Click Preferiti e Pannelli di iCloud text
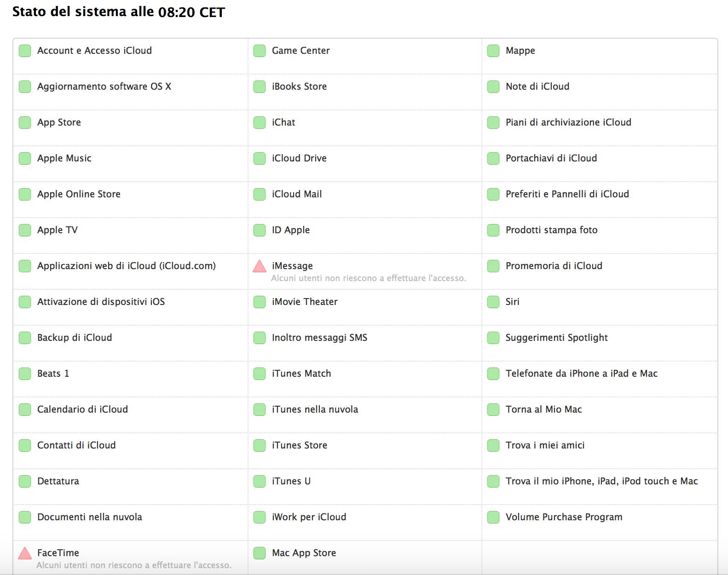 (567, 194)
